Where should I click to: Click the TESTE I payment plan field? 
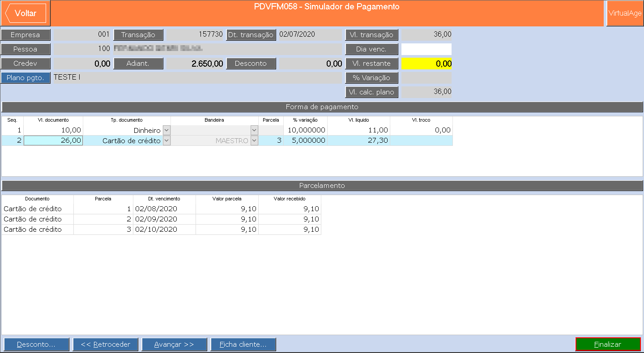(197, 78)
